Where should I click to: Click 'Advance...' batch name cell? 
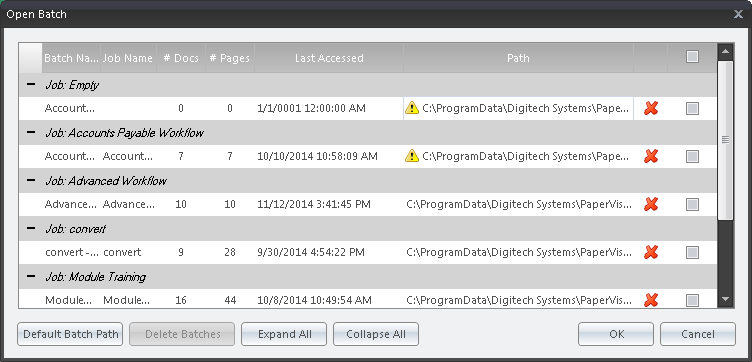(x=71, y=204)
